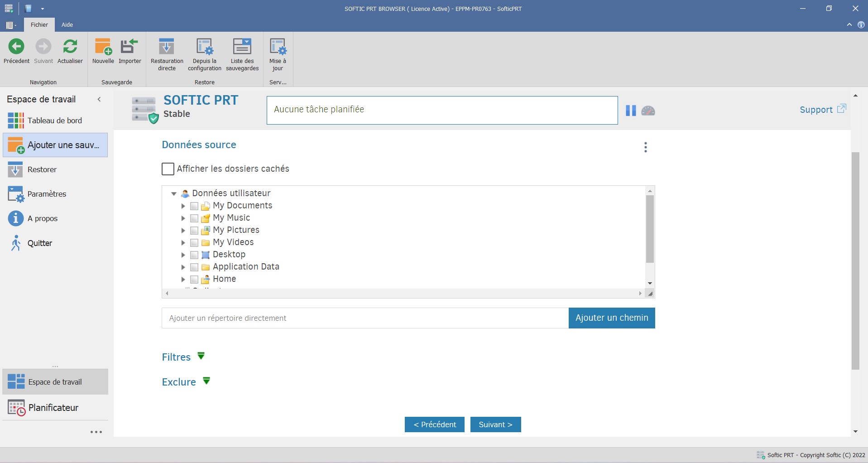Image resolution: width=868 pixels, height=463 pixels.
Task: Open Liste des sauvegardes from the ribbon
Action: (242, 47)
